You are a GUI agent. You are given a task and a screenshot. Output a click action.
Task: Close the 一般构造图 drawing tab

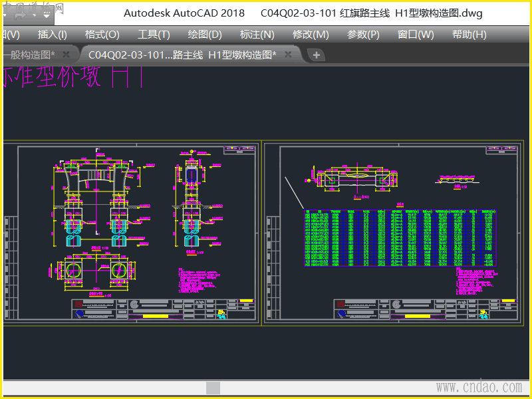tap(66, 55)
